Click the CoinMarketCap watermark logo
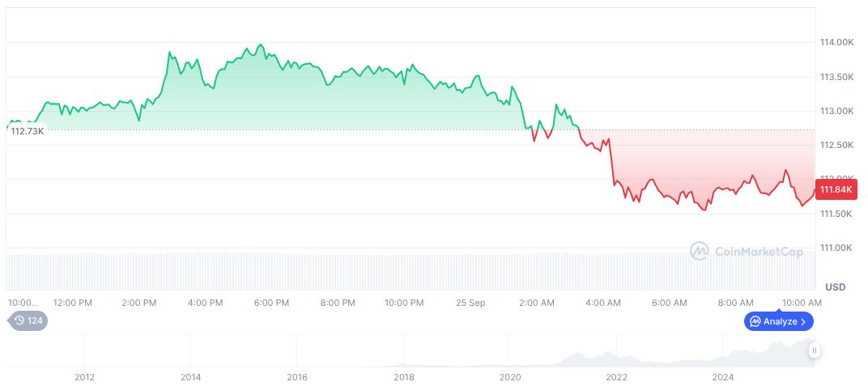Image resolution: width=868 pixels, height=386 pixels. (747, 252)
